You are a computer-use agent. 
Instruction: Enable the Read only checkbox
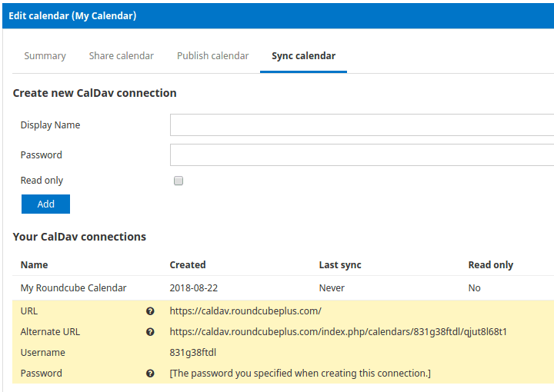[179, 181]
